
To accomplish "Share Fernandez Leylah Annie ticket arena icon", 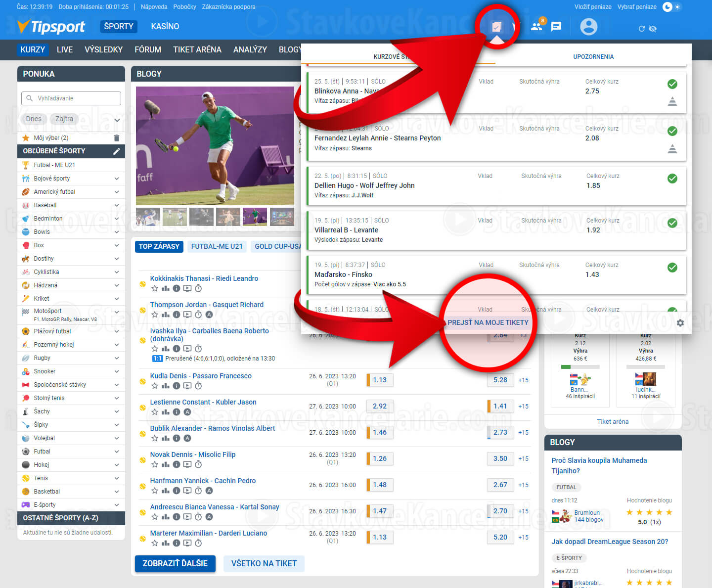I will 672,148.
